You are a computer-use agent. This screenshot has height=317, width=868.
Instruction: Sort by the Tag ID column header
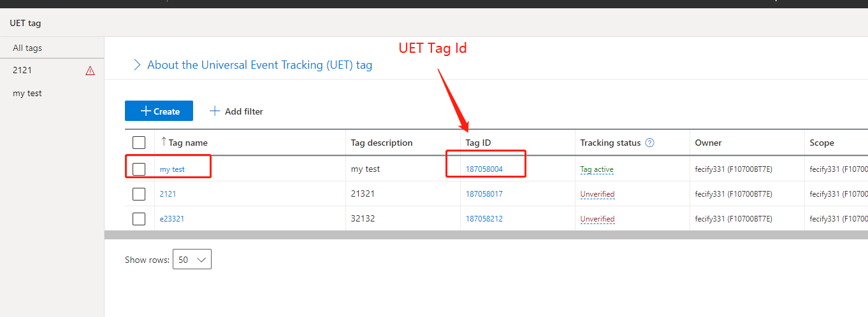[x=478, y=143]
